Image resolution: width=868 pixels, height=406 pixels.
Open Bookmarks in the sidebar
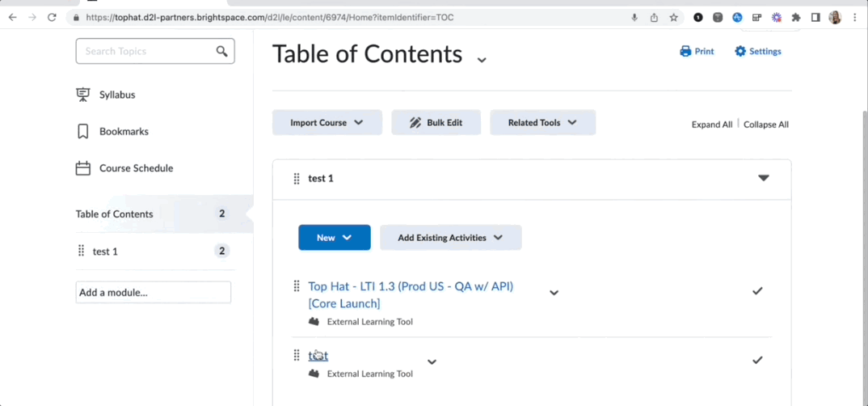click(x=124, y=132)
